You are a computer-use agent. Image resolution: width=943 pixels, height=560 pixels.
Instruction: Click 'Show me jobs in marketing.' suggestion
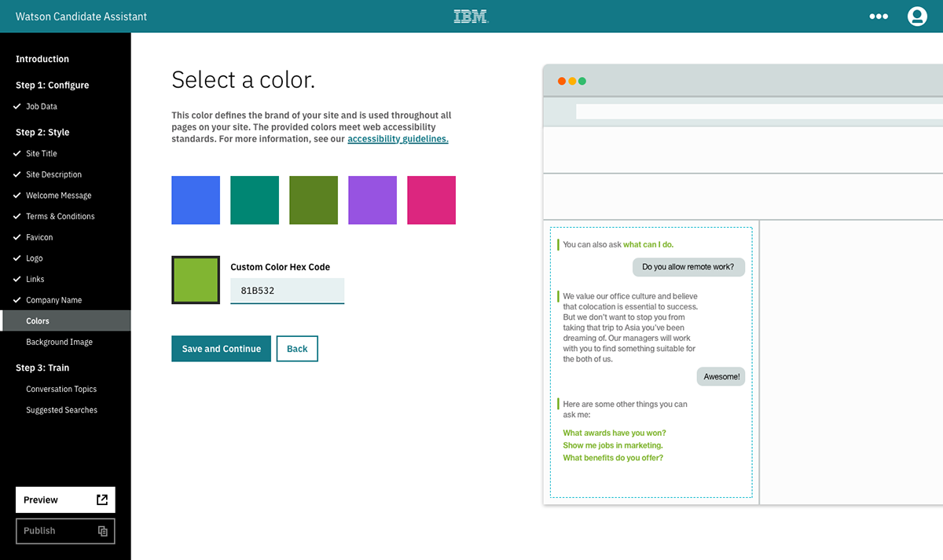tap(613, 445)
